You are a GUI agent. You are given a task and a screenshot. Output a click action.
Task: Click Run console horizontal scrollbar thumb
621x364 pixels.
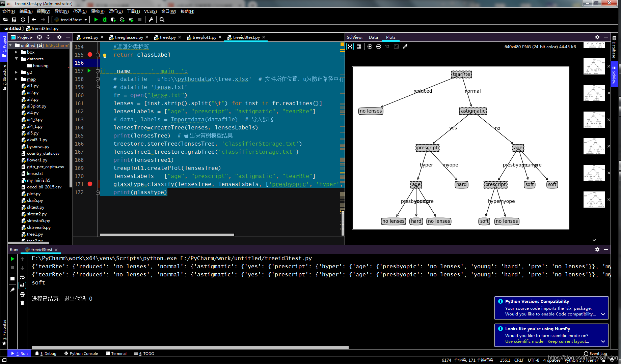(190, 347)
